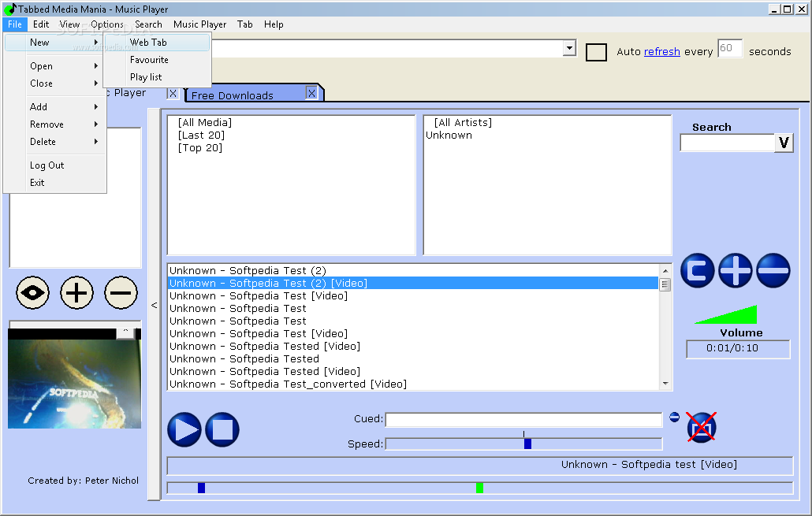Adjust the Speed slider handle

click(x=527, y=444)
